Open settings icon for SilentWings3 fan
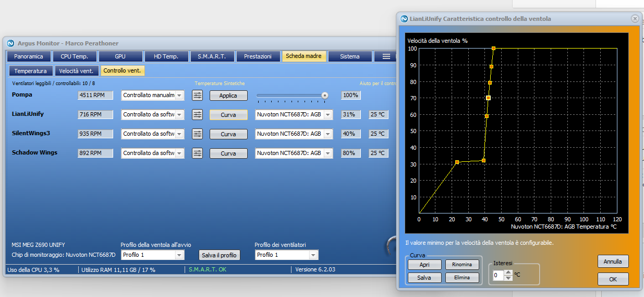Image resolution: width=644 pixels, height=297 pixels. 197,134
